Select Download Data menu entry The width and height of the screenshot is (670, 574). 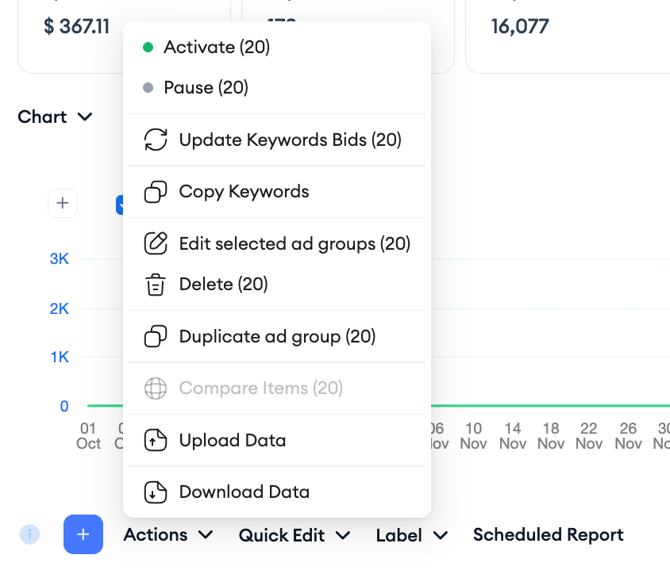pyautogui.click(x=244, y=492)
